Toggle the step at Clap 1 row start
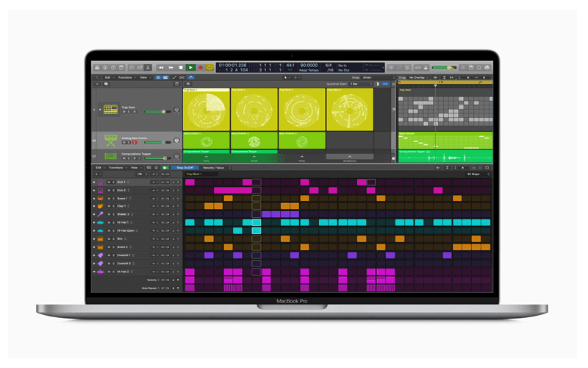Screen dimensions: 588x368 pyautogui.click(x=190, y=206)
